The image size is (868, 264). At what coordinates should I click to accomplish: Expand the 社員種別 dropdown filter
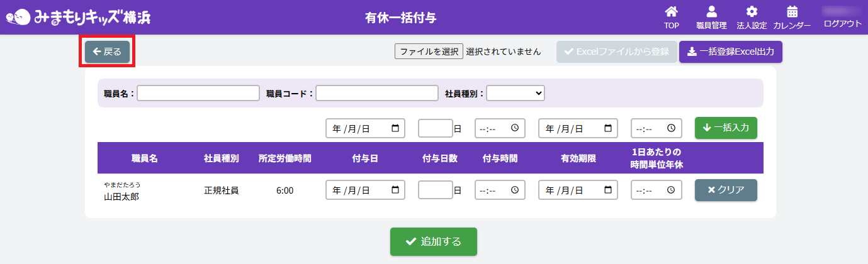515,93
